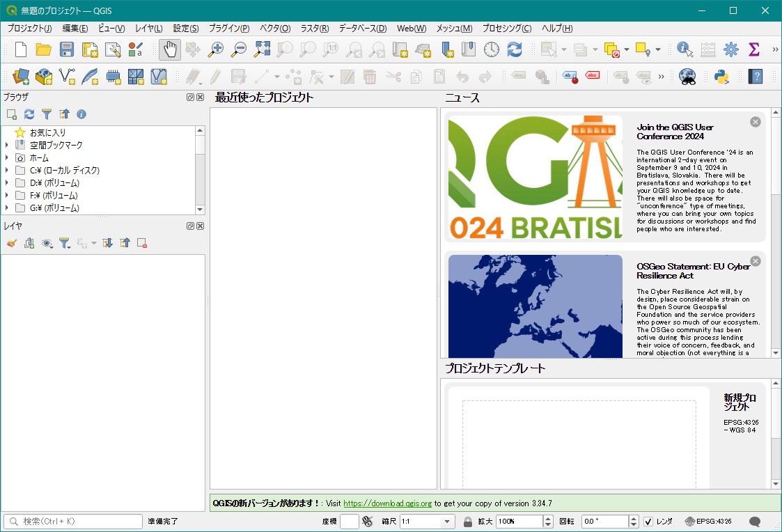Viewport: 782px width, 532px height.
Task: Open the Processing Toolbox gear icon
Action: tap(730, 49)
